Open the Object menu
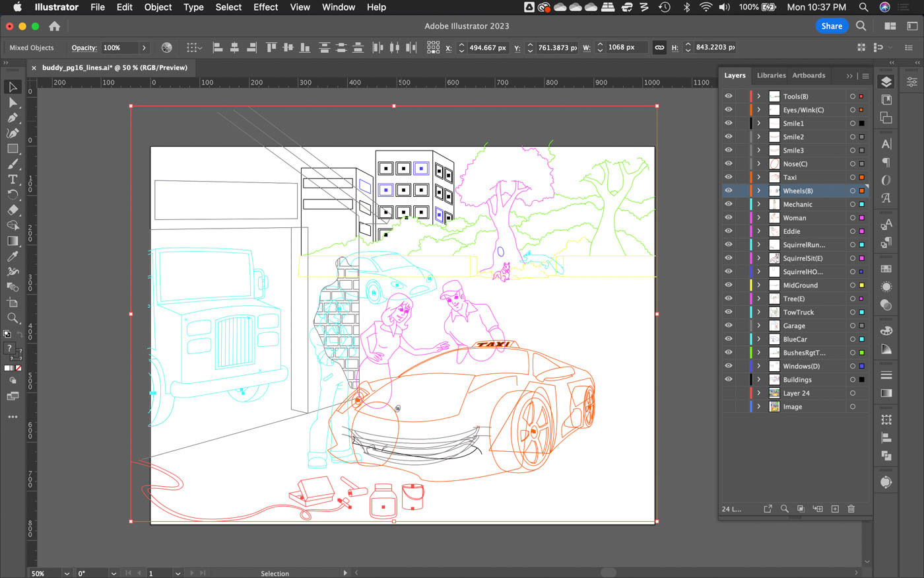924x578 pixels. 158,7
